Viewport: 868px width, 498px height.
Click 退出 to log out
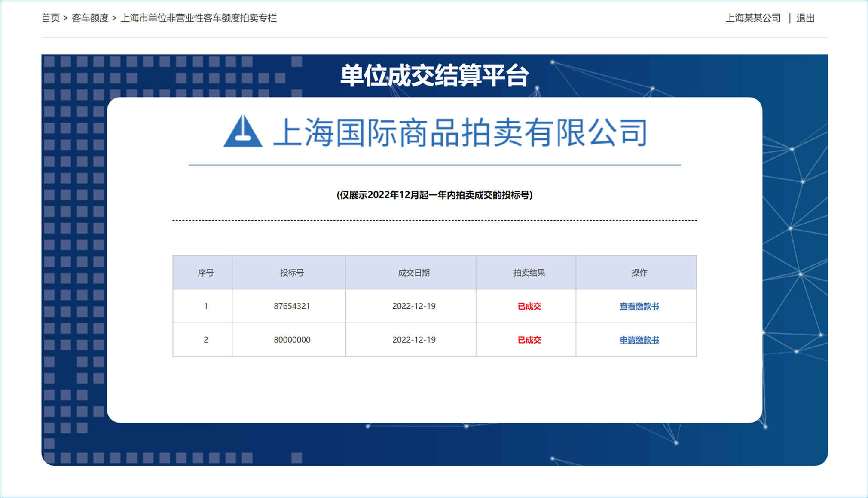click(805, 18)
